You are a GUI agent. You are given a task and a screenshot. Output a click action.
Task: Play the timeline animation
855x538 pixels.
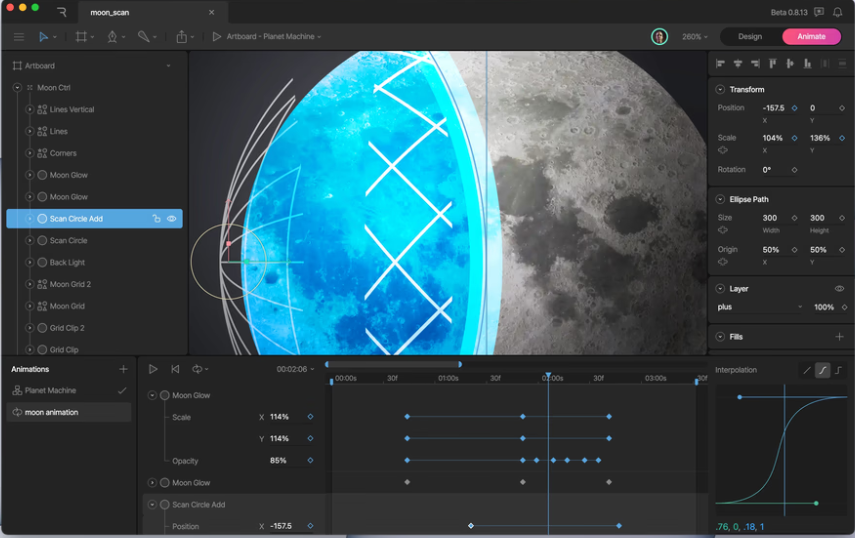click(153, 369)
